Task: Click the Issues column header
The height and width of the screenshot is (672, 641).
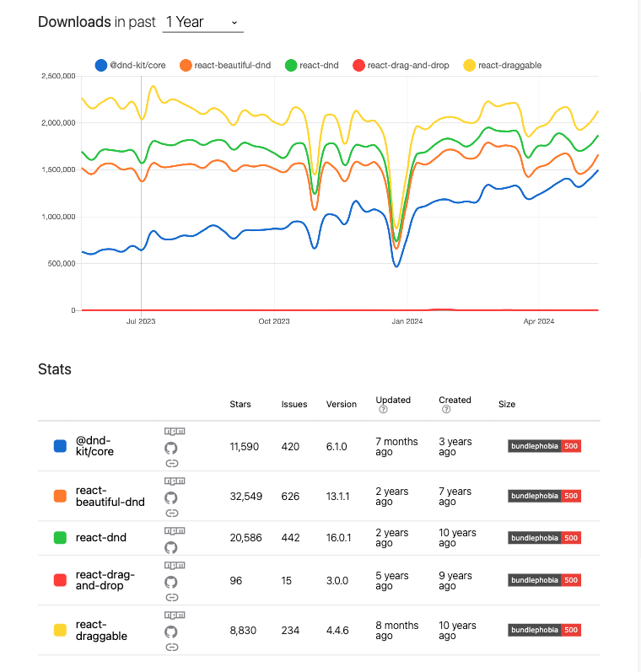Action: point(294,404)
